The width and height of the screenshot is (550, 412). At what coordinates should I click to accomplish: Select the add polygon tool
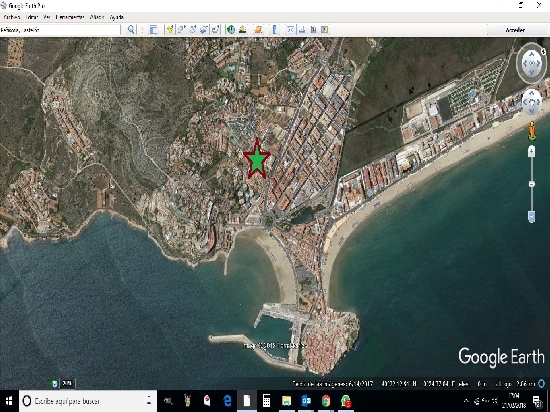pos(181,30)
